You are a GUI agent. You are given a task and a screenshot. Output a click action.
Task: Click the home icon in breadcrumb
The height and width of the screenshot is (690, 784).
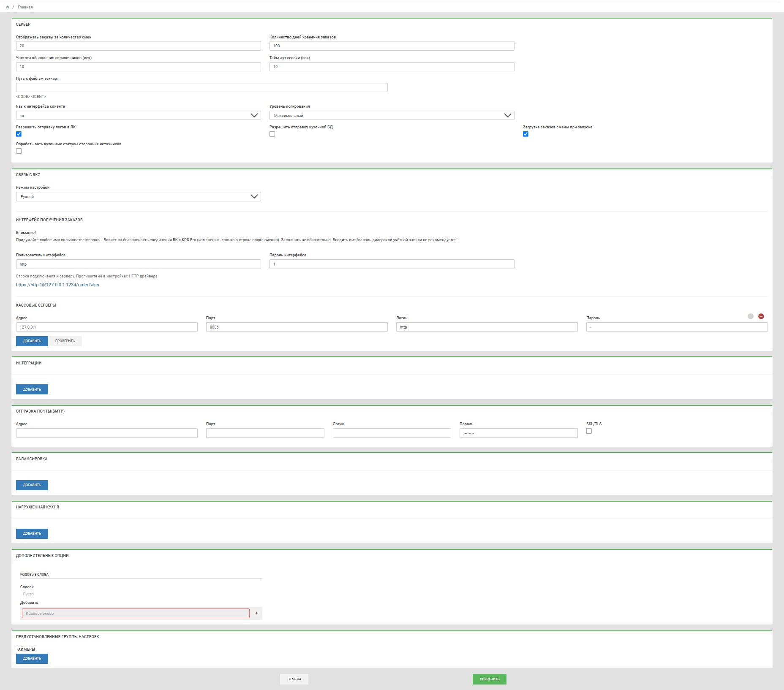point(8,7)
